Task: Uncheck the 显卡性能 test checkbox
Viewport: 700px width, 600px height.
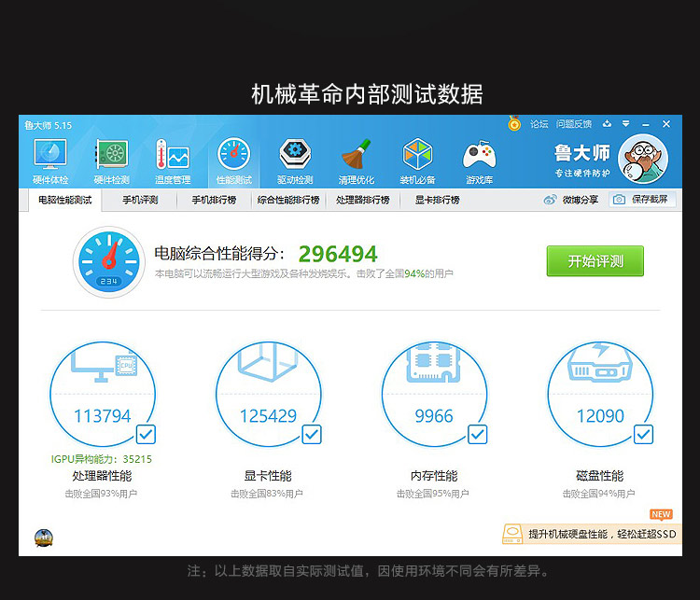Action: (312, 435)
